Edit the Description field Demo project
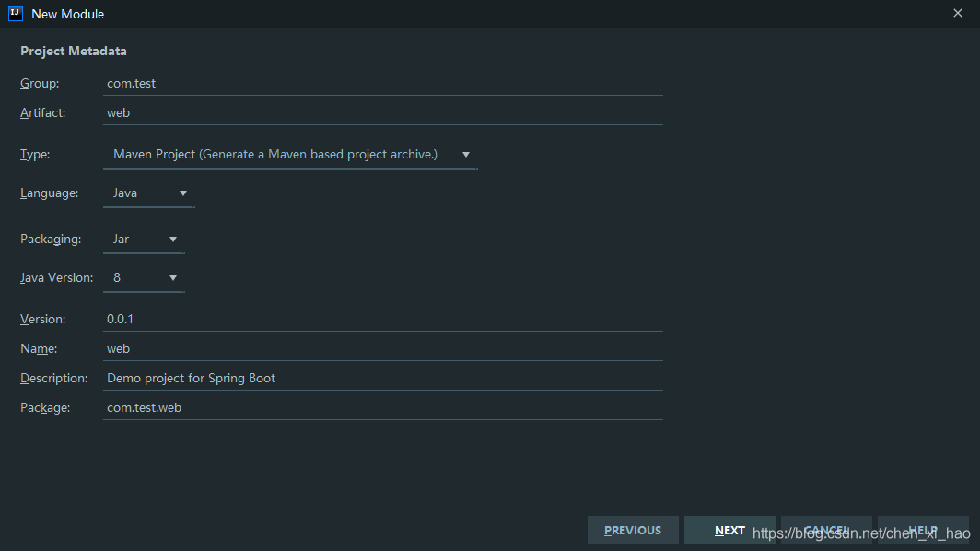Image resolution: width=980 pixels, height=551 pixels. pos(382,378)
